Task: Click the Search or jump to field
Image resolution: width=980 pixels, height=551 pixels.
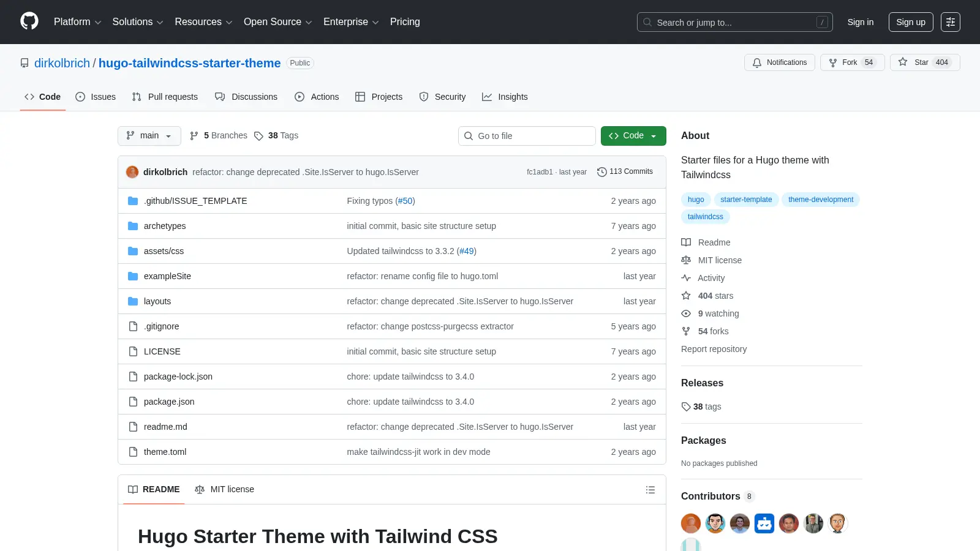Action: 735,22
